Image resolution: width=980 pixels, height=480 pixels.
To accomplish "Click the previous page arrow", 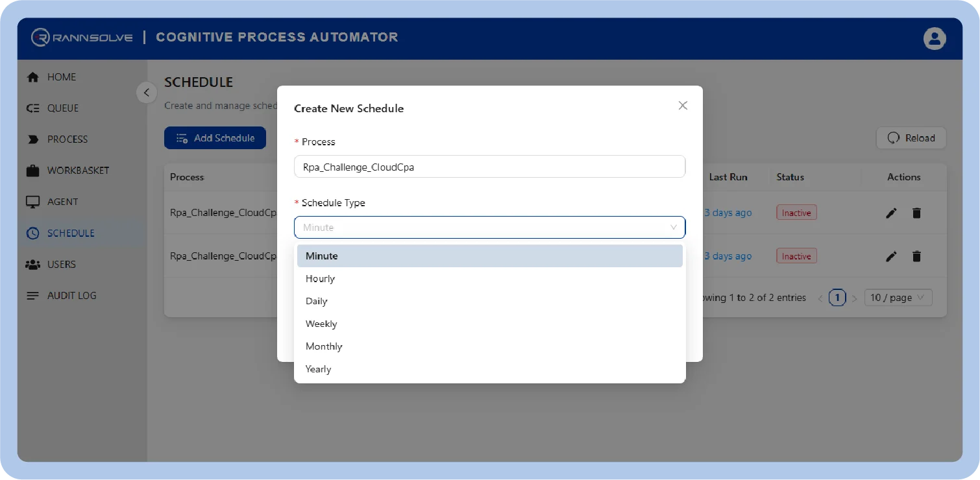I will pyautogui.click(x=820, y=298).
